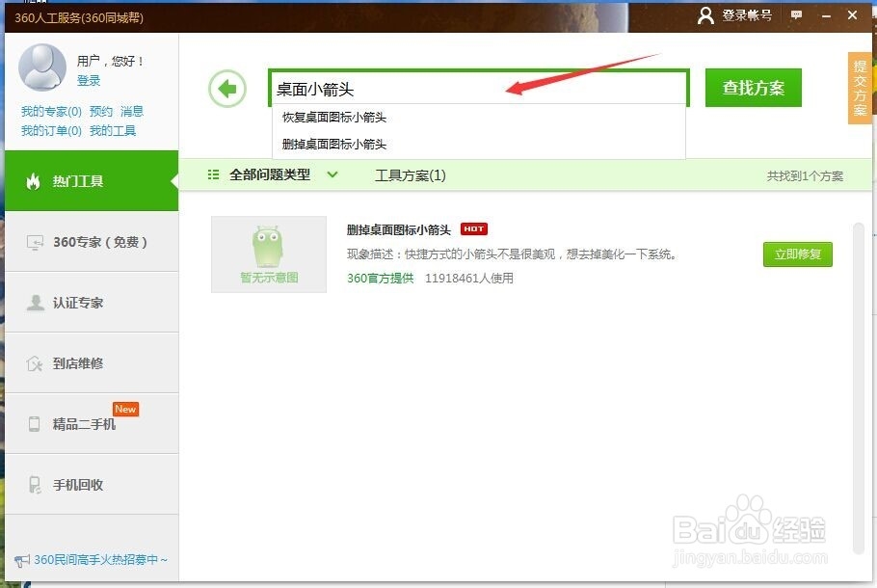Click the monitor icon beside 360专家
The image size is (877, 588).
point(35,242)
